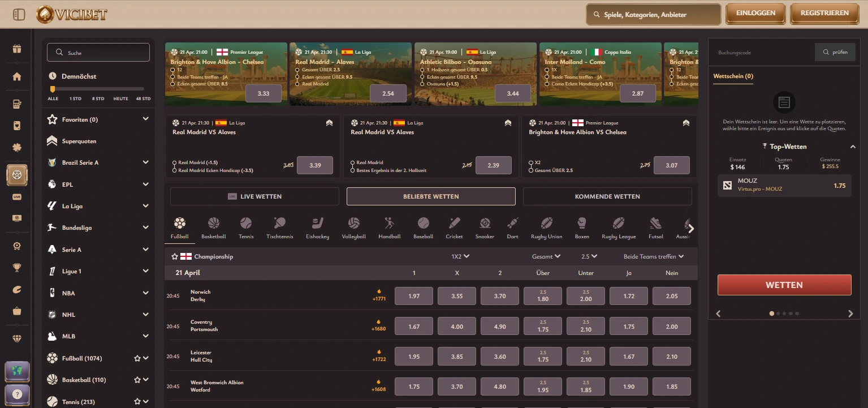Star the Fußball (1074) category
The image size is (868, 408).
[x=137, y=358]
